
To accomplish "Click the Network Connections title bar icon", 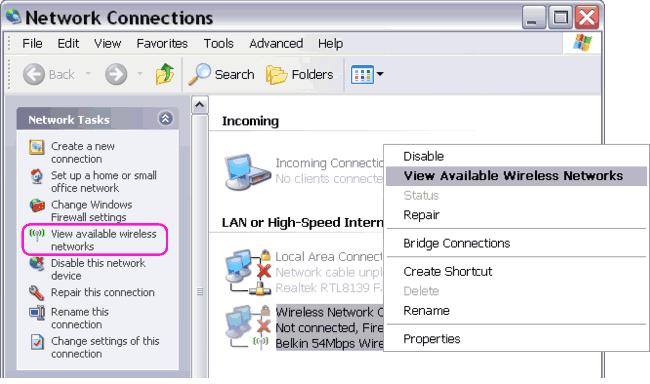I will click(x=14, y=17).
